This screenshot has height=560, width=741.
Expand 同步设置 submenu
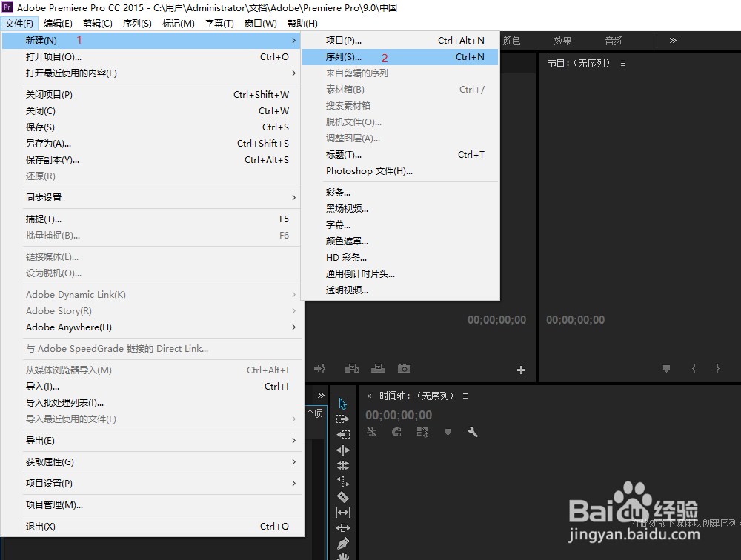coord(151,198)
